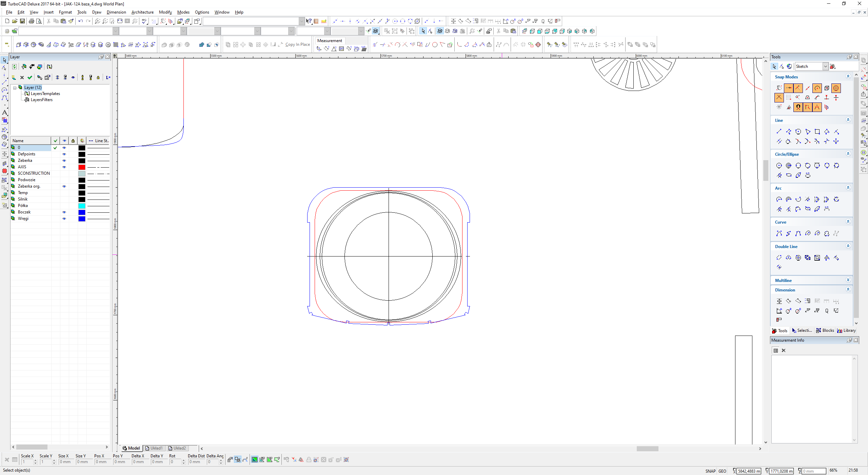Open the Architecture menu
This screenshot has height=475, width=868.
142,12
